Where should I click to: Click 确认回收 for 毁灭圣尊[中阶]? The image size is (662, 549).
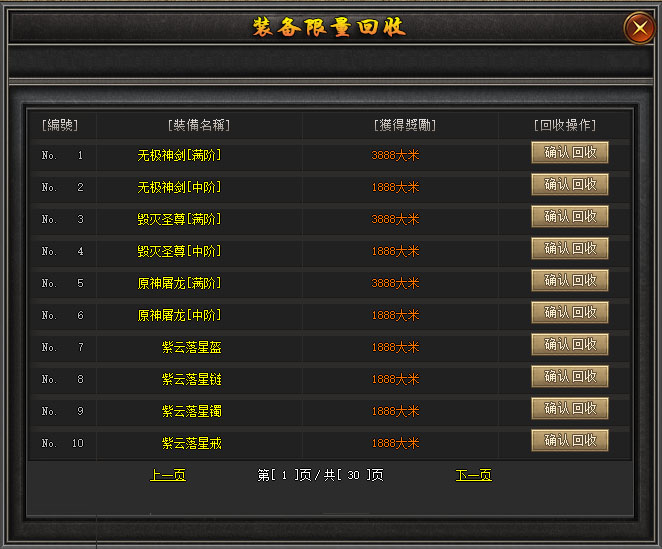click(570, 248)
